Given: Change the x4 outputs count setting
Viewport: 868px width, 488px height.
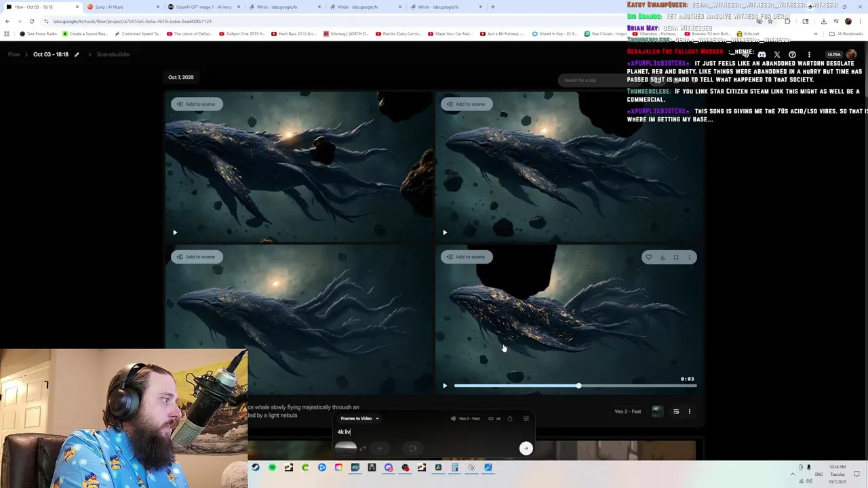Looking at the screenshot, I should 494,418.
